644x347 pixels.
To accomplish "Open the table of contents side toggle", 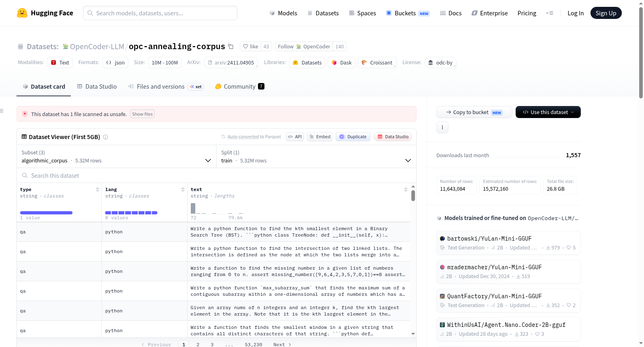I will click(x=2, y=111).
